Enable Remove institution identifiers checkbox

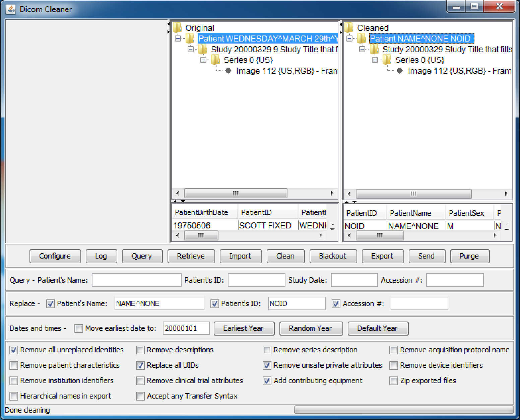13,381
